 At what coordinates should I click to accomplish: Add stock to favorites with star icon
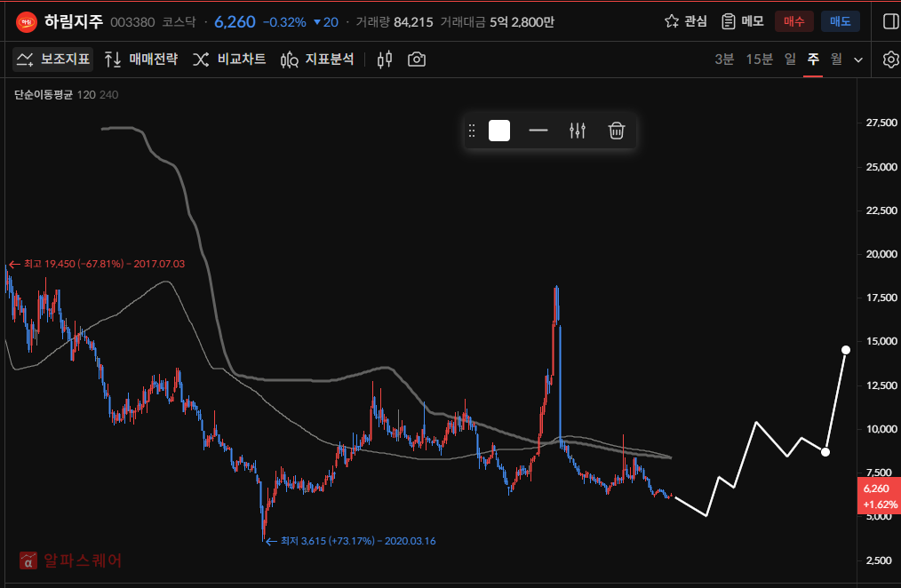[671, 22]
